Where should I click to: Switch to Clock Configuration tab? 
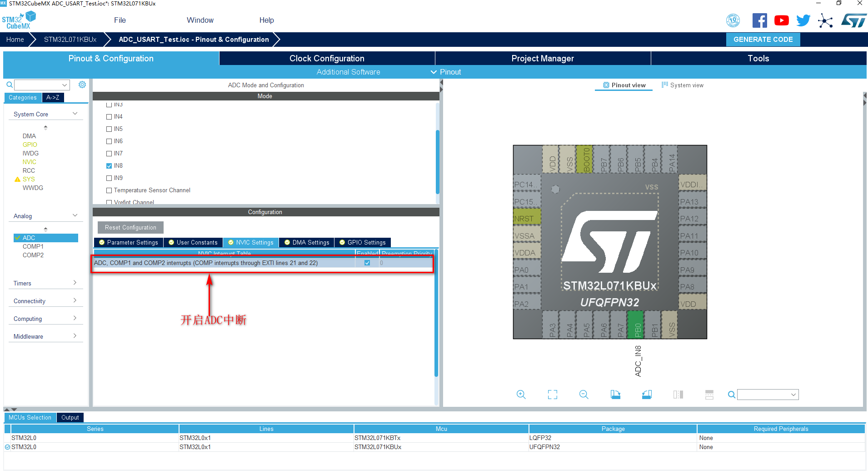click(327, 58)
